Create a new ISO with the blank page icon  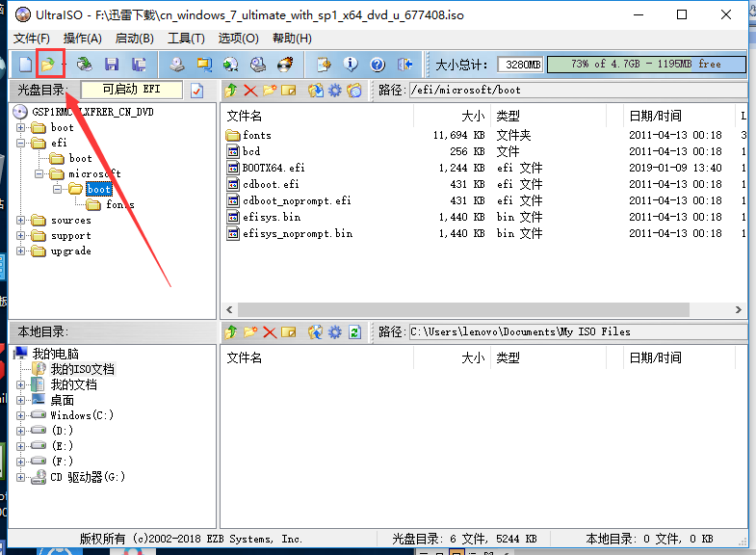coord(25,65)
